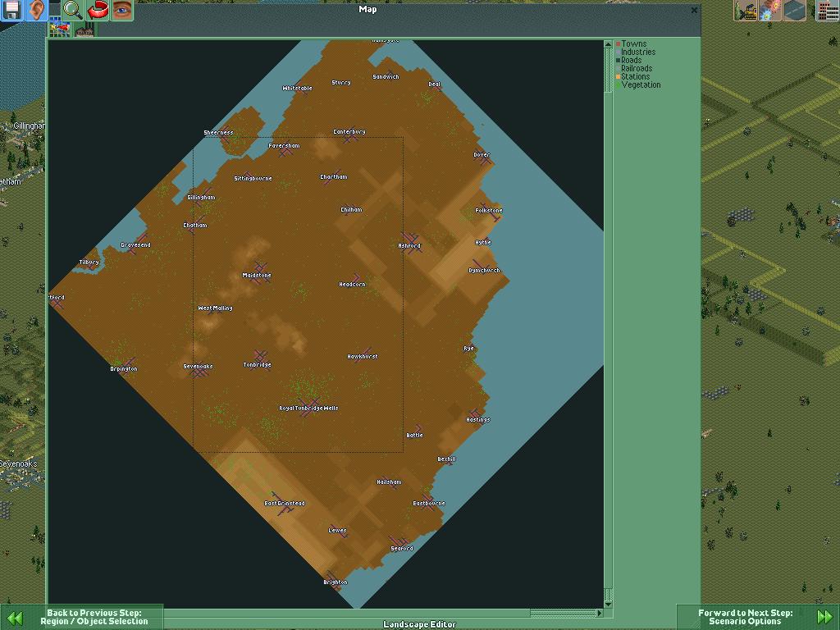
Task: Click Headcorn town label on the map
Action: (x=352, y=285)
